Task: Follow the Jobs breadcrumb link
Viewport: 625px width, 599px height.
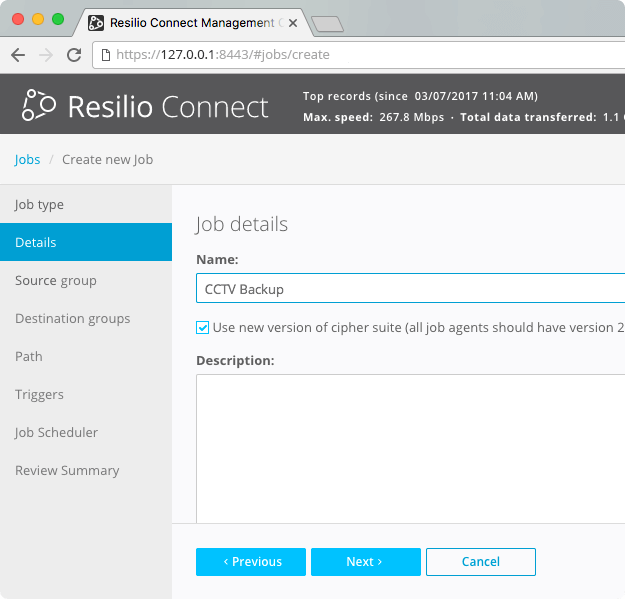Action: [x=27, y=160]
